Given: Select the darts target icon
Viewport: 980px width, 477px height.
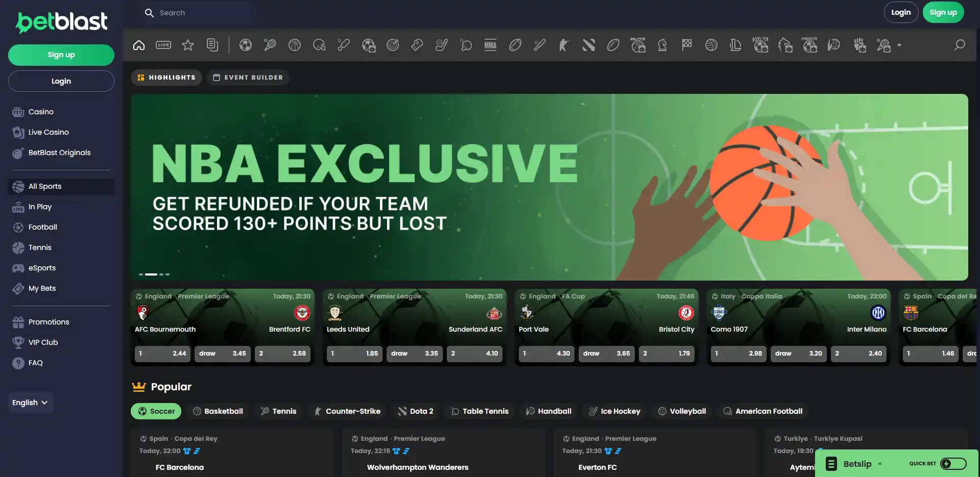Looking at the screenshot, I should pyautogui.click(x=393, y=45).
